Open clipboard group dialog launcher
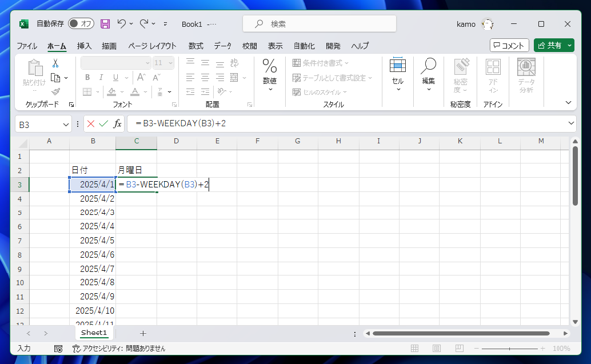The image size is (591, 364). coord(71,104)
